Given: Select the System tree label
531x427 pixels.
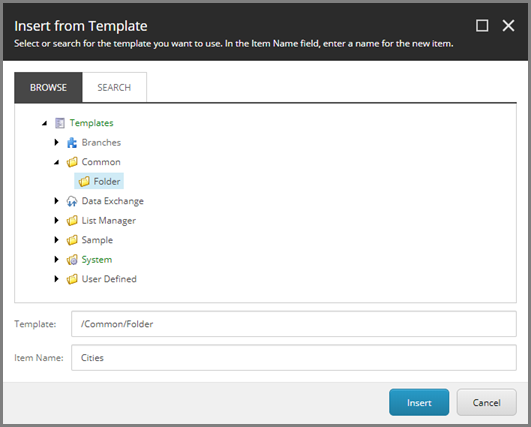Looking at the screenshot, I should point(97,260).
